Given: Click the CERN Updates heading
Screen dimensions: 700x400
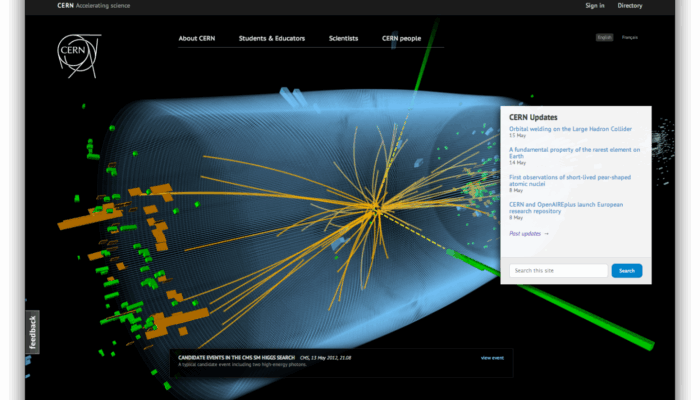Looking at the screenshot, I should pyautogui.click(x=533, y=117).
